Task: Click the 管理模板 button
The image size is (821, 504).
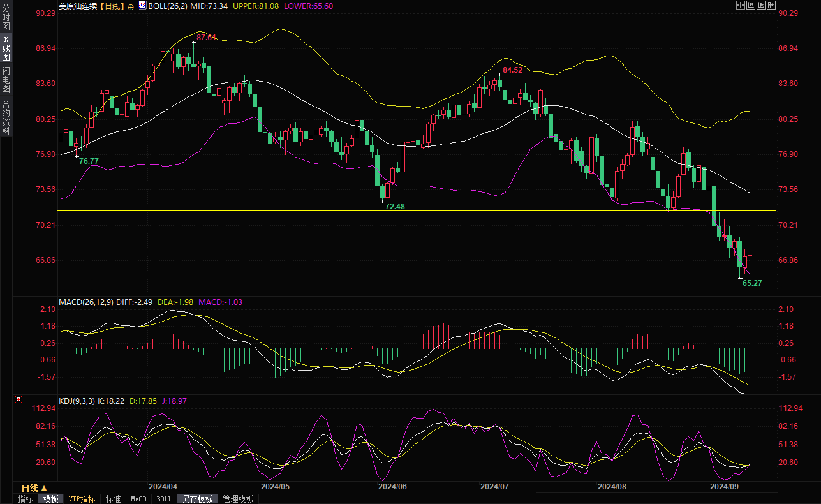Action: click(238, 499)
